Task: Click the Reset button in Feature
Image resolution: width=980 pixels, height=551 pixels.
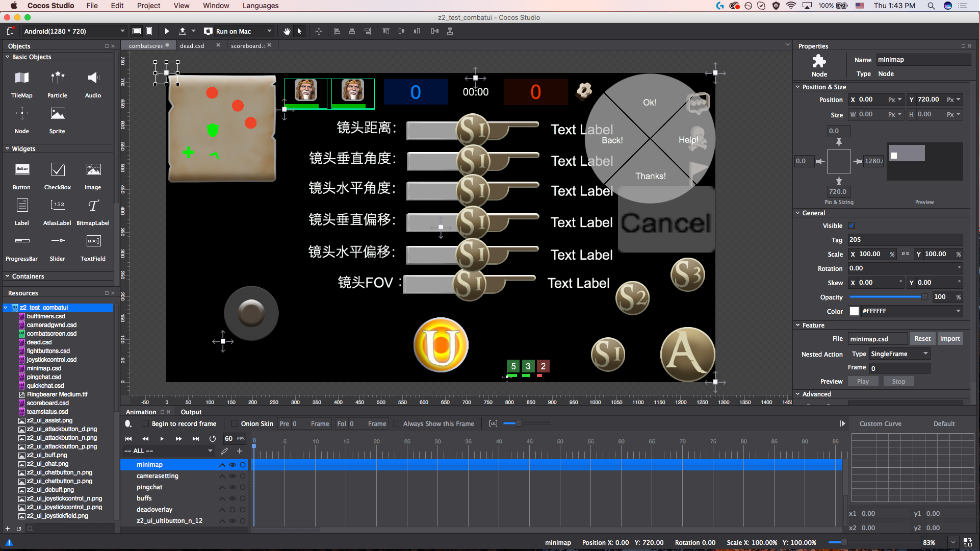Action: click(x=922, y=339)
